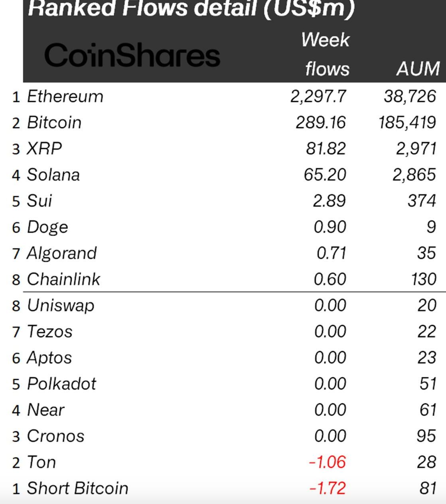The image size is (446, 504).
Task: Click the Sui row name
Action: (39, 201)
